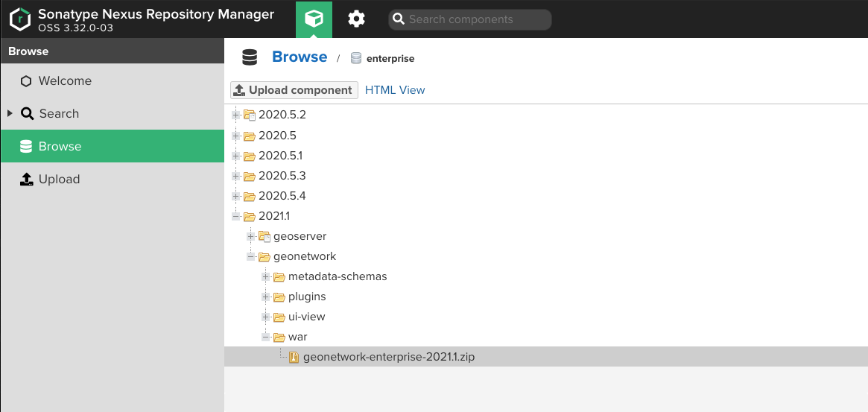The image size is (868, 412).
Task: Expand the 2020.5.4 folder
Action: [x=236, y=196]
